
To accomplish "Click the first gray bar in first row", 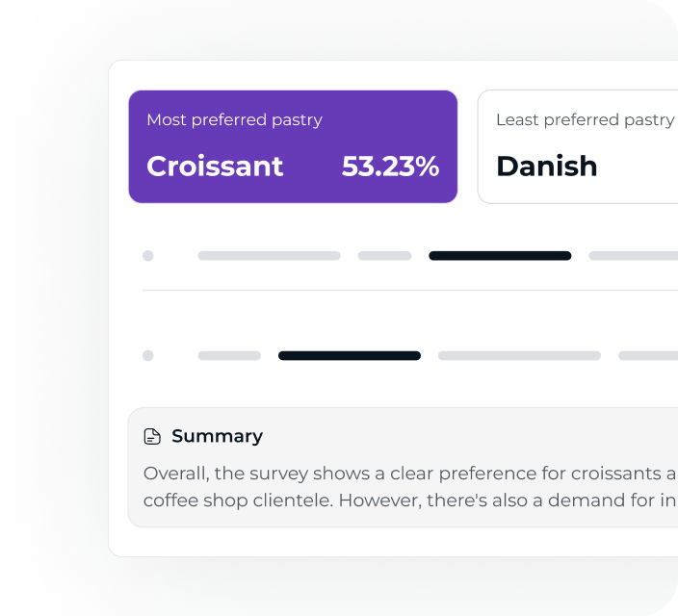I will (269, 256).
